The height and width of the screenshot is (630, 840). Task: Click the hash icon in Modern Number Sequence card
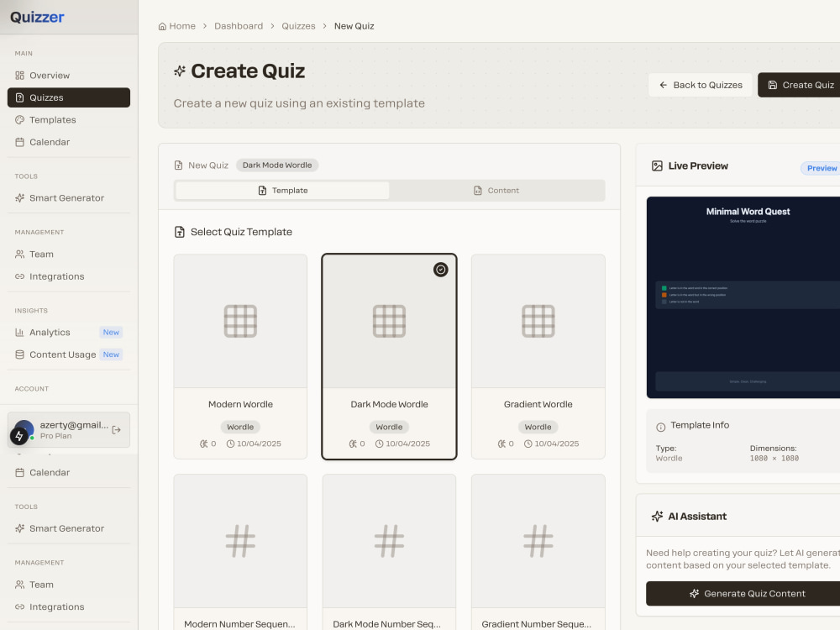pos(240,540)
